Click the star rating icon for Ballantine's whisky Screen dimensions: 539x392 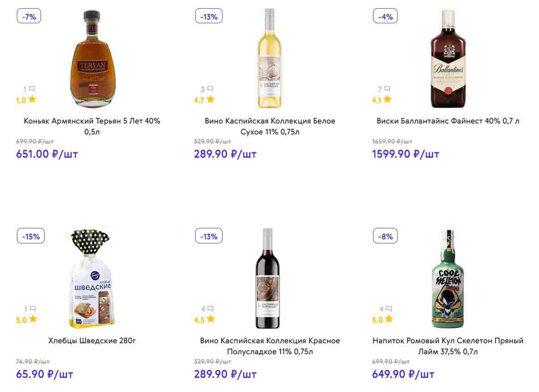(x=387, y=99)
